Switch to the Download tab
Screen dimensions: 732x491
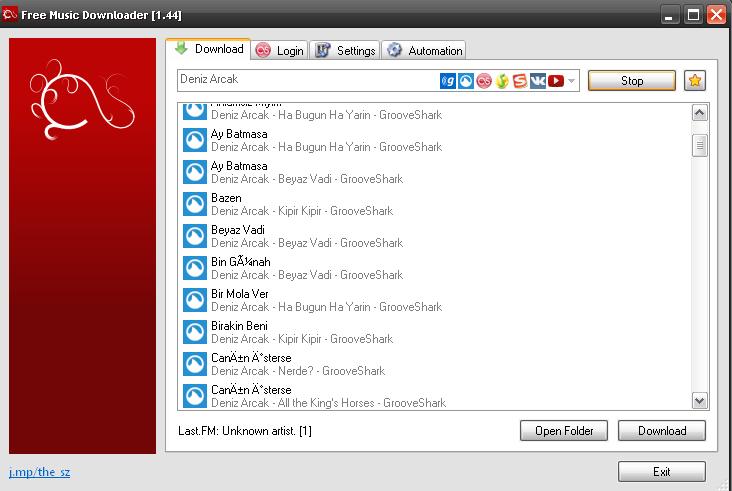pos(209,49)
